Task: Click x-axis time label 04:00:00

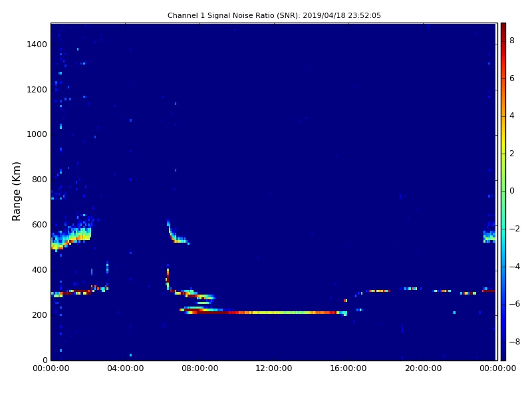Action: coord(125,368)
